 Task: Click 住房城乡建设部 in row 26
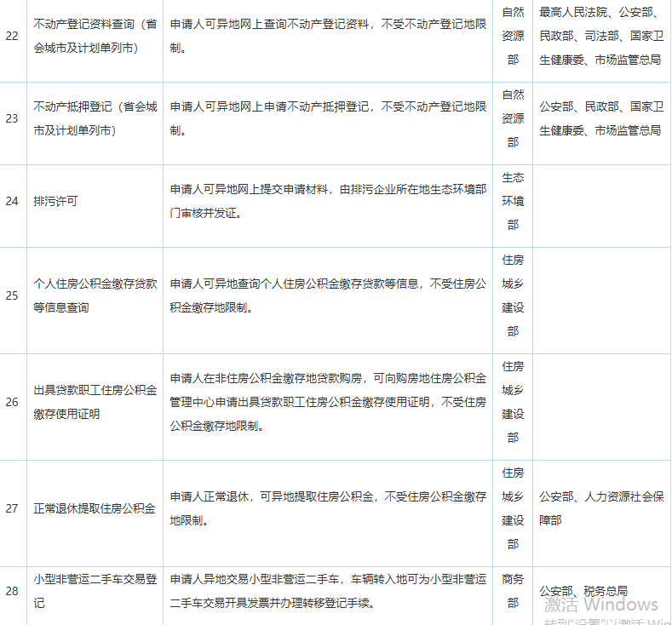click(513, 402)
